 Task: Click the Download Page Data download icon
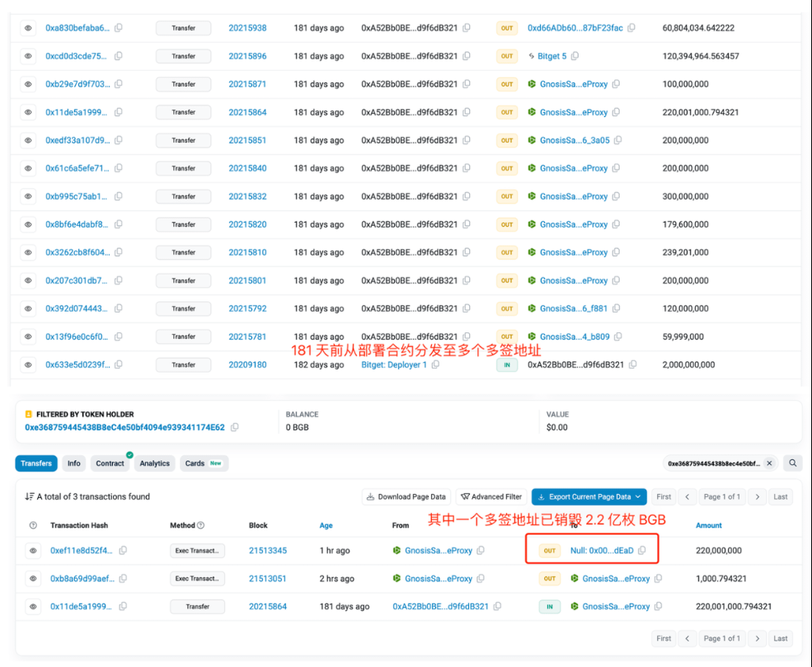(370, 496)
